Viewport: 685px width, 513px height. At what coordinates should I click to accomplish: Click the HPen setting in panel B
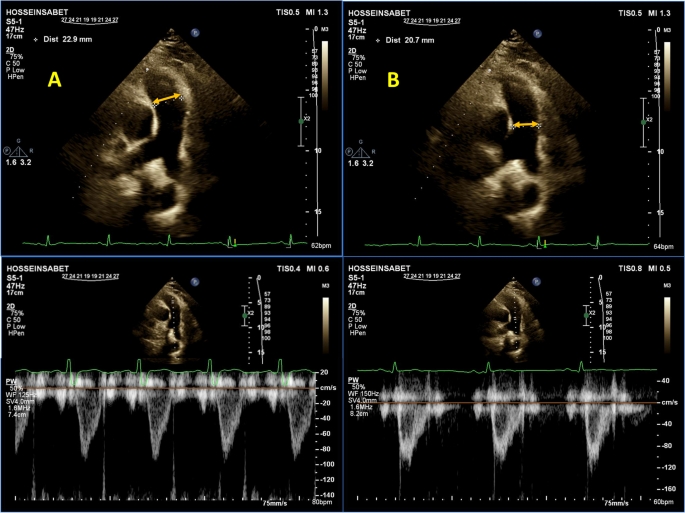(358, 77)
